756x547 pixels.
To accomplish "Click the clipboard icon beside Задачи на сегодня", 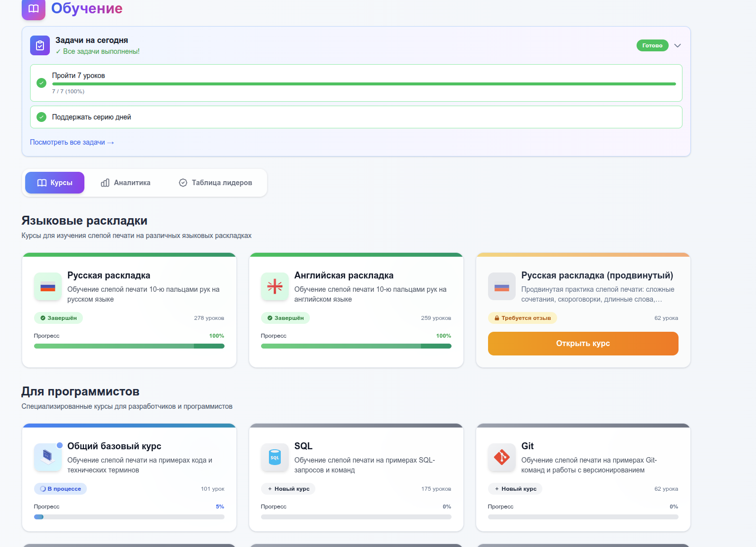I will 40,45.
